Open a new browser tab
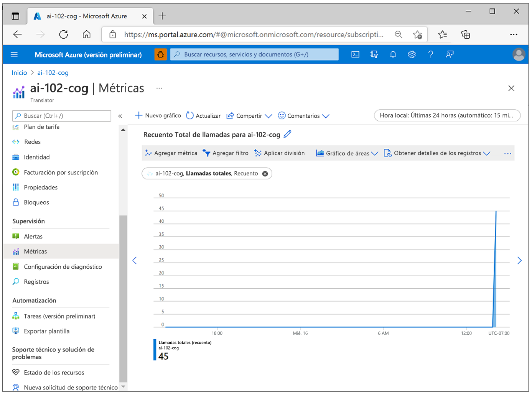This screenshot has height=396, width=532. (x=162, y=16)
